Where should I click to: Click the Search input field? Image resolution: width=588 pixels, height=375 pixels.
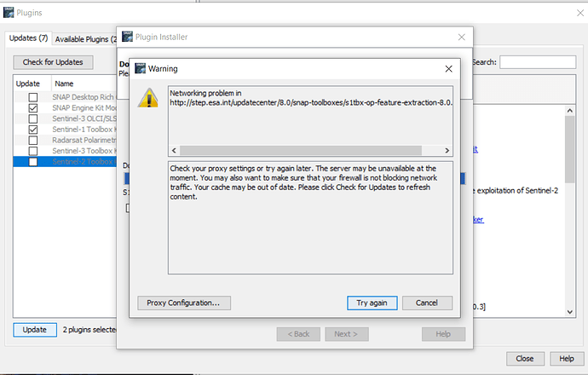point(538,62)
